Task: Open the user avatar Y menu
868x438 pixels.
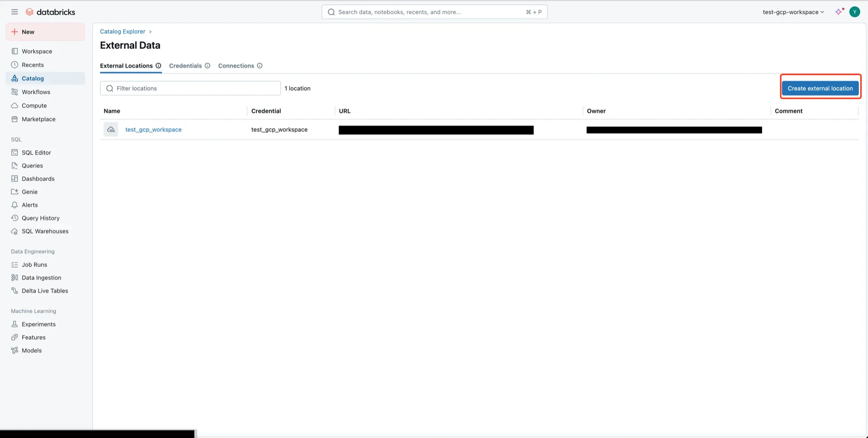Action: [x=854, y=12]
